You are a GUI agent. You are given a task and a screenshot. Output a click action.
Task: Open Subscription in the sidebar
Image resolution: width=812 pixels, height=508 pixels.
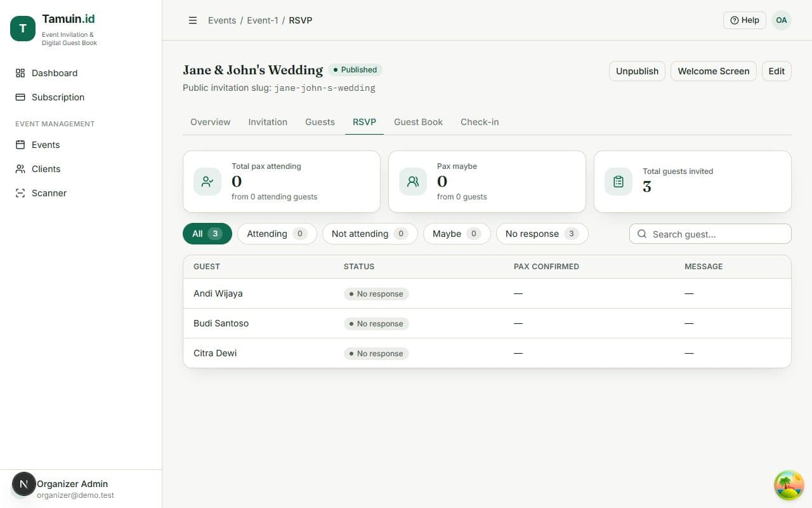click(81, 97)
